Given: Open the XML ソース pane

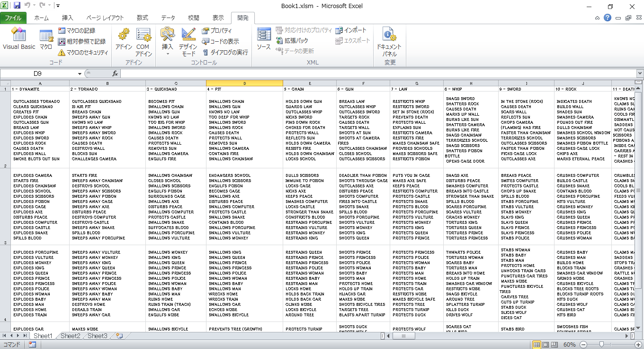Looking at the screenshot, I should tap(264, 39).
